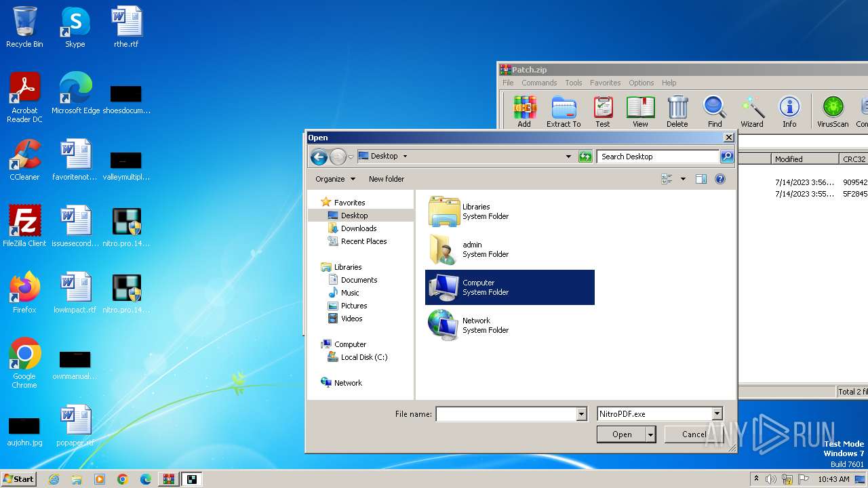
Task: Open the Options menu in WinRAR
Action: (x=641, y=83)
